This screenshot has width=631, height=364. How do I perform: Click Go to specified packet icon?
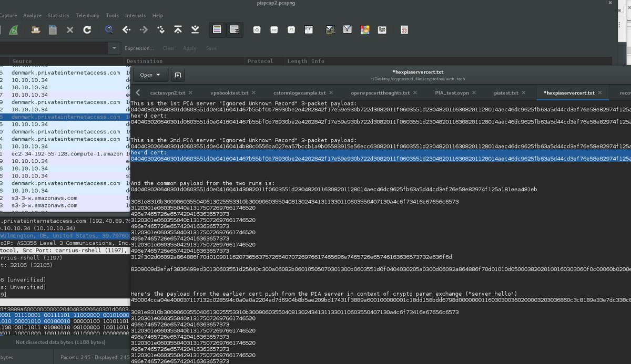[x=160, y=30]
